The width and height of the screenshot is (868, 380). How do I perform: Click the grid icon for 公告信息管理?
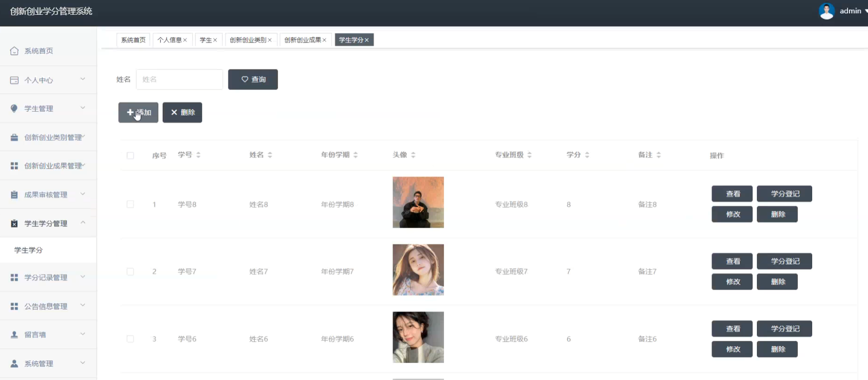point(14,306)
